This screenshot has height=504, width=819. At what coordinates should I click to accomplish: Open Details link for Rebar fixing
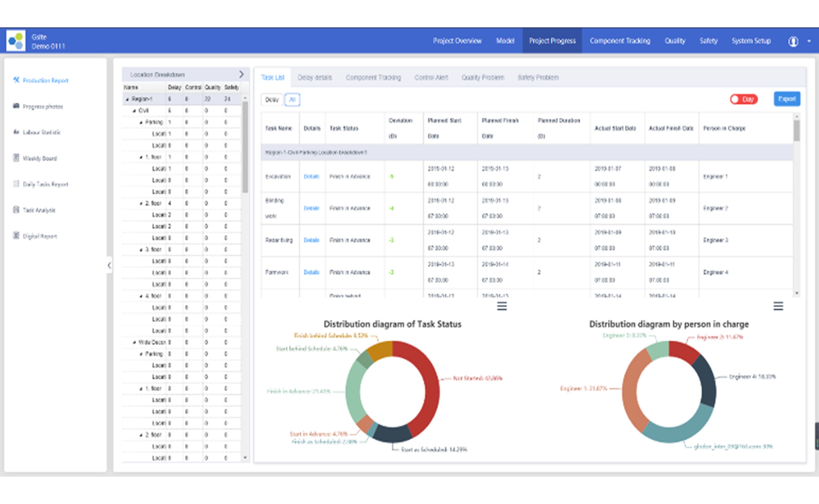click(311, 240)
